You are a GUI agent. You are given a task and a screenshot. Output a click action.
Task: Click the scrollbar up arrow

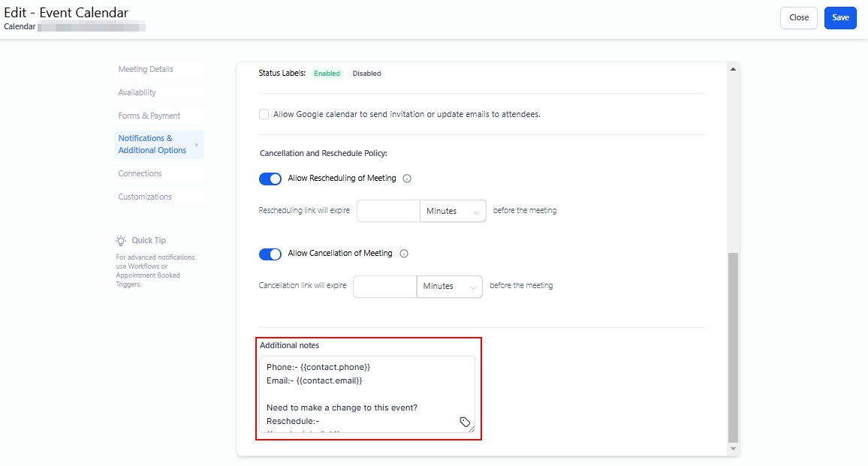733,70
